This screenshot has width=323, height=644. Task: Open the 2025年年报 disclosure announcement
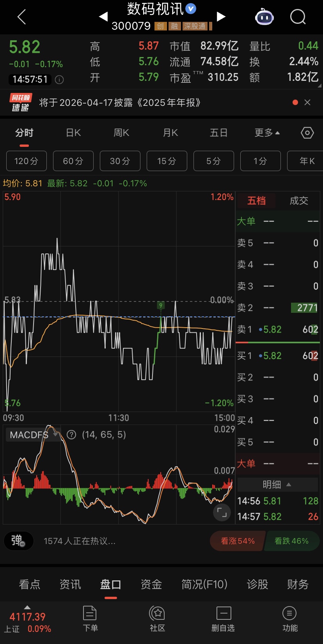click(120, 103)
